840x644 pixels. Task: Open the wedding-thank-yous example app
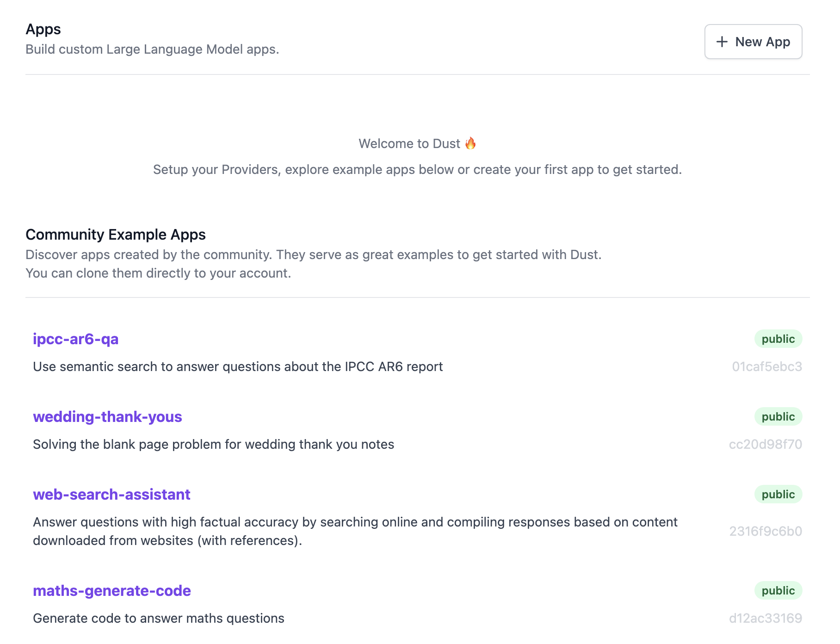[107, 416]
